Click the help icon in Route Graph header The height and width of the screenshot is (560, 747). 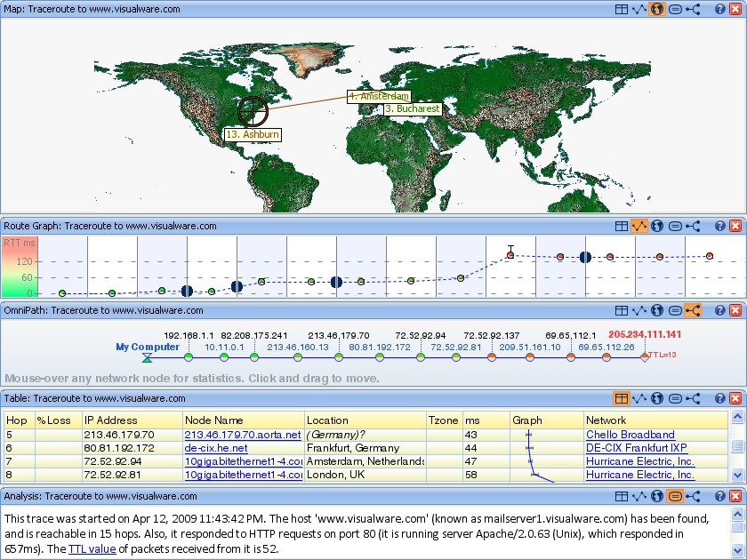[x=719, y=226]
